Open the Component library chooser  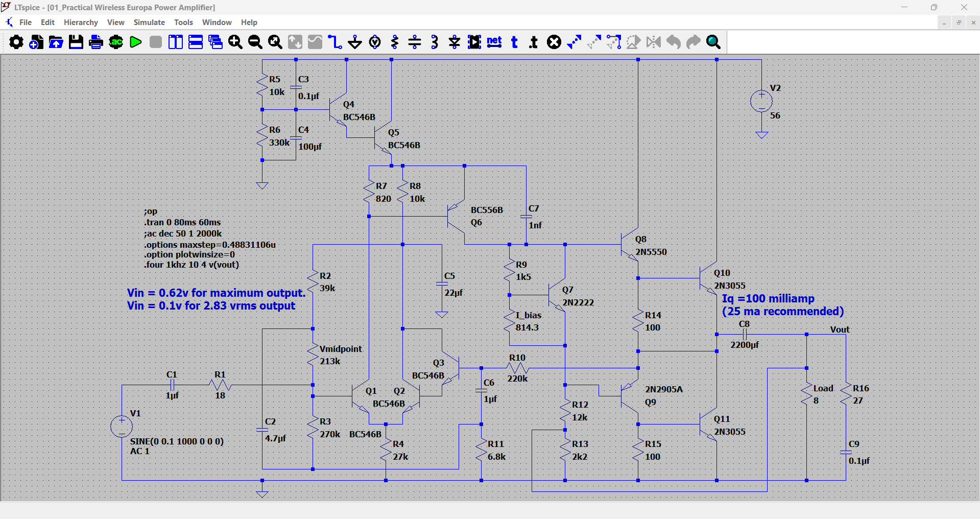pyautogui.click(x=474, y=42)
